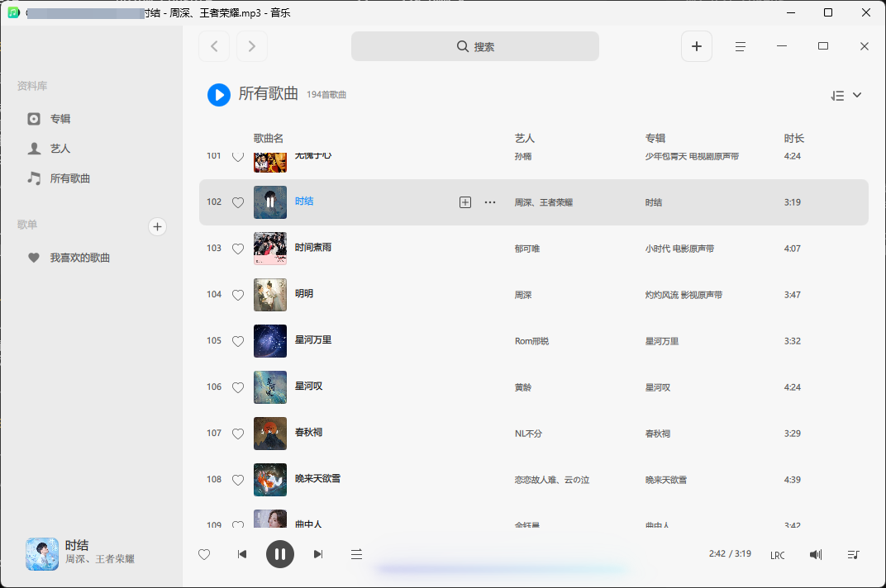
Task: Expand the sort dropdown chevron
Action: click(856, 95)
